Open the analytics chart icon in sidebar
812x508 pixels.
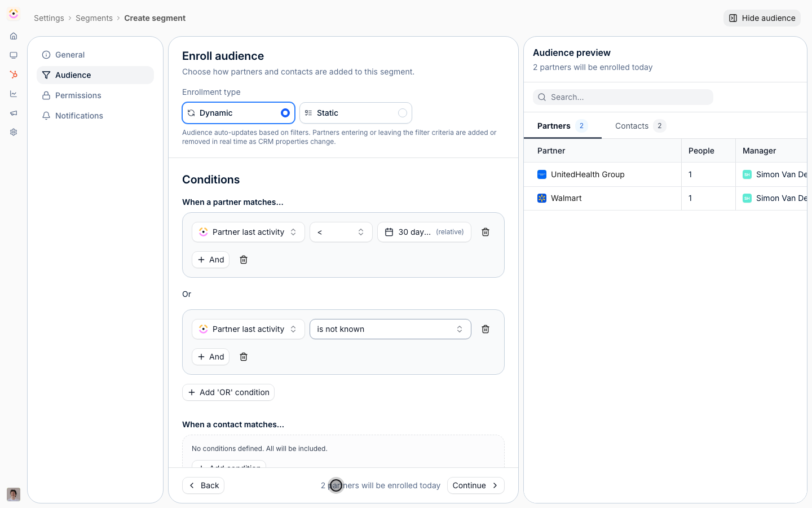pyautogui.click(x=14, y=94)
